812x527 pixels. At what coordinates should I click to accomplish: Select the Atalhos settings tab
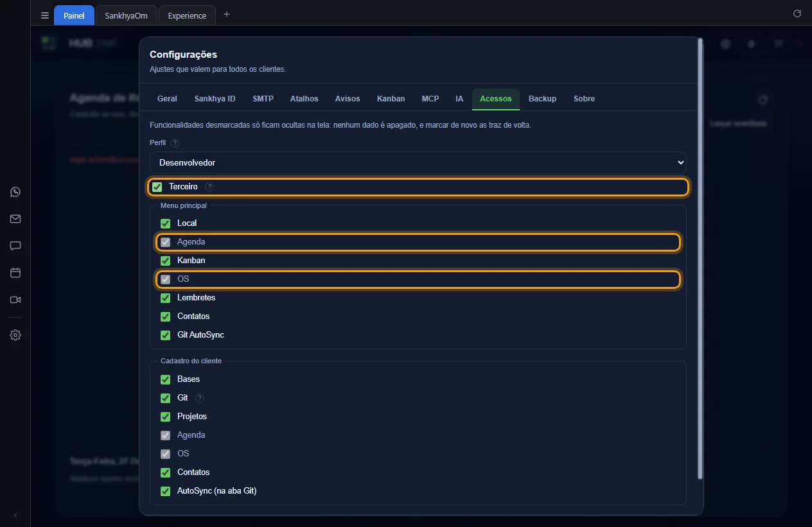(x=304, y=99)
